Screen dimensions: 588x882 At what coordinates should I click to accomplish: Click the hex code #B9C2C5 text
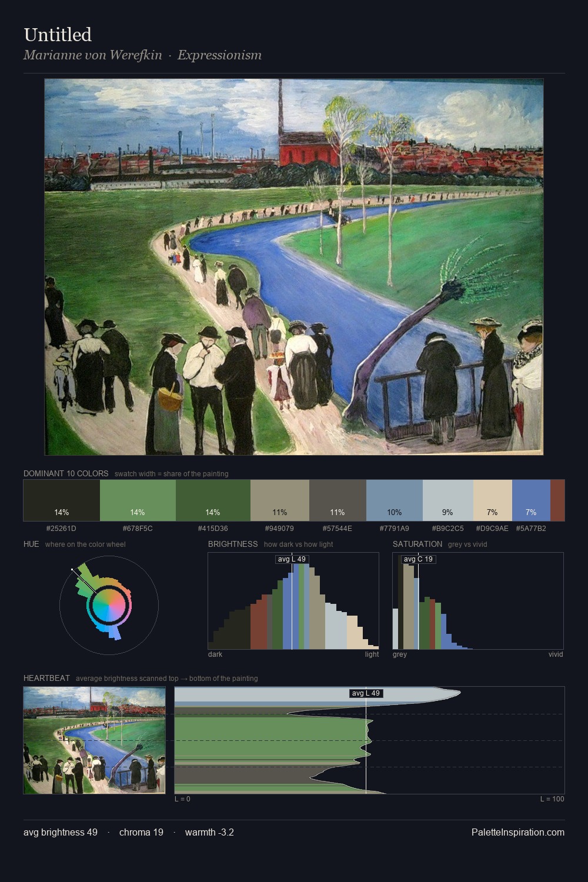[447, 528]
